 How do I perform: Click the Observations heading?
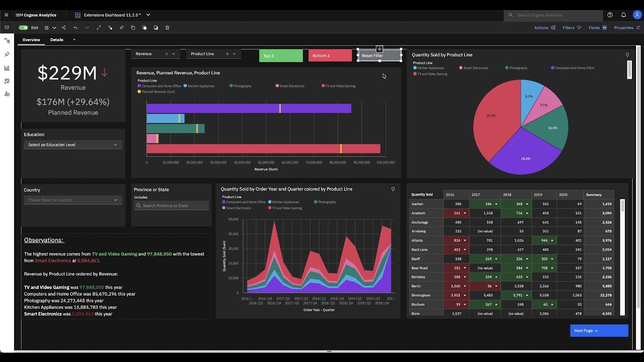(44, 240)
